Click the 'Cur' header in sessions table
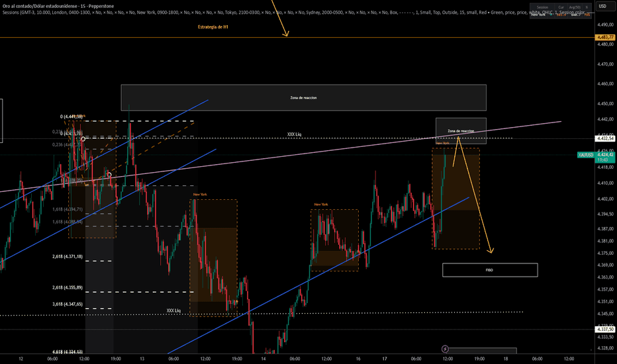 (561, 7)
